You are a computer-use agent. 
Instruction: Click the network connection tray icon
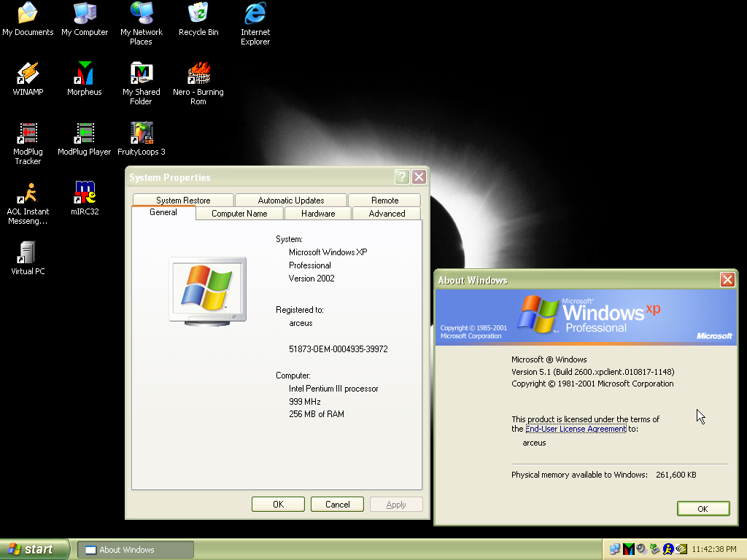click(x=615, y=549)
